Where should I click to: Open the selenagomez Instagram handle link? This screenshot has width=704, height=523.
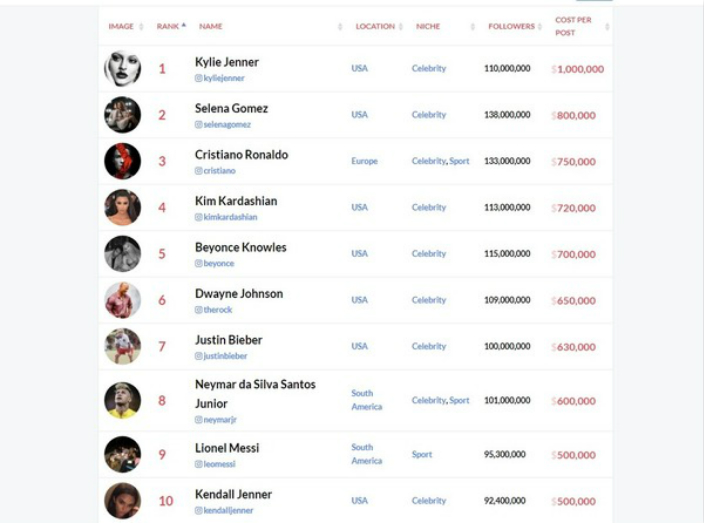click(x=227, y=124)
